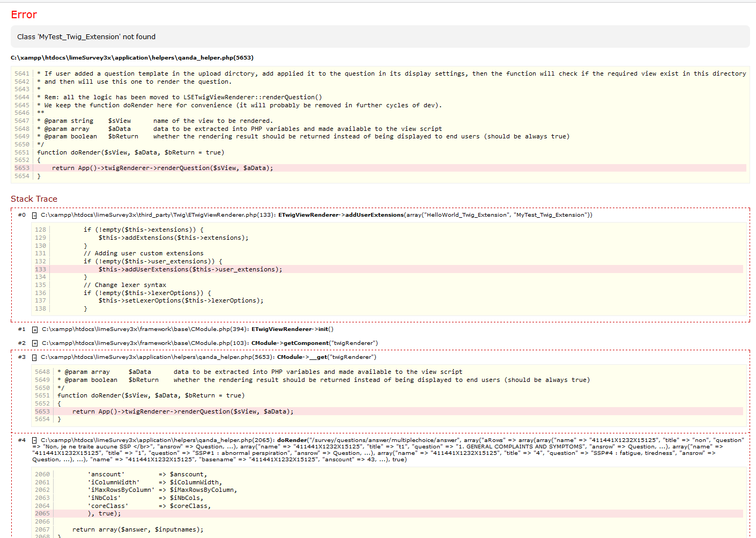This screenshot has height=538, width=756.
Task: Click the bold qanda_helper.php(5653) file path
Action: [x=132, y=57]
